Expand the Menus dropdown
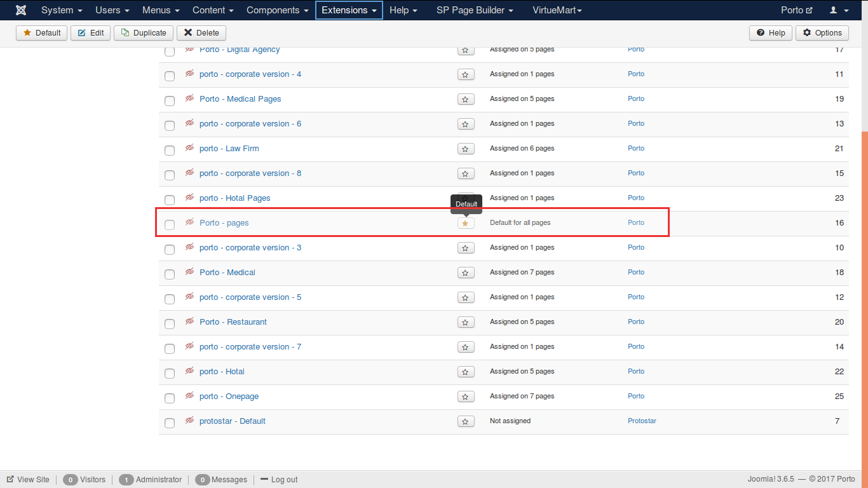868x488 pixels. click(x=161, y=10)
